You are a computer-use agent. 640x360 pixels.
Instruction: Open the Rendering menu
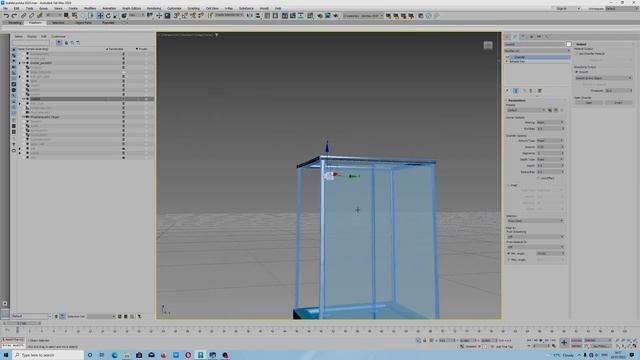(x=154, y=8)
